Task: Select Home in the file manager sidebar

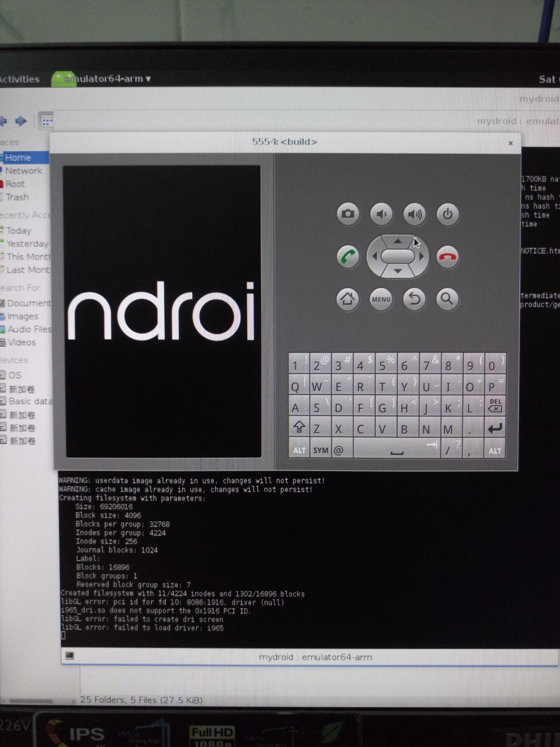Action: (x=24, y=158)
